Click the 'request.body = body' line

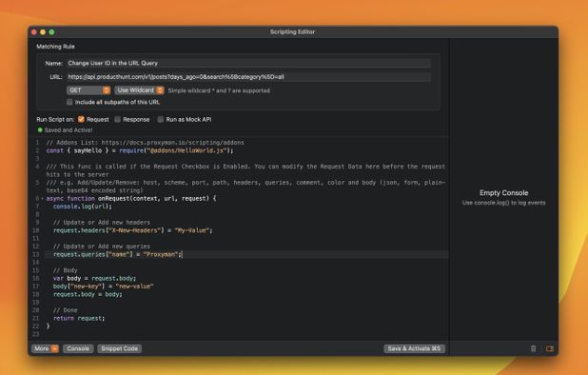[x=88, y=294]
